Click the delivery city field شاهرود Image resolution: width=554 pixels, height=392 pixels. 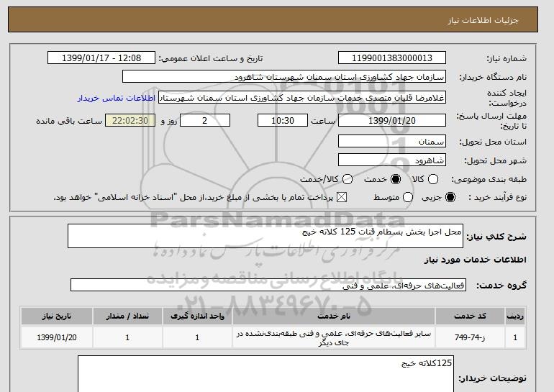click(x=392, y=160)
